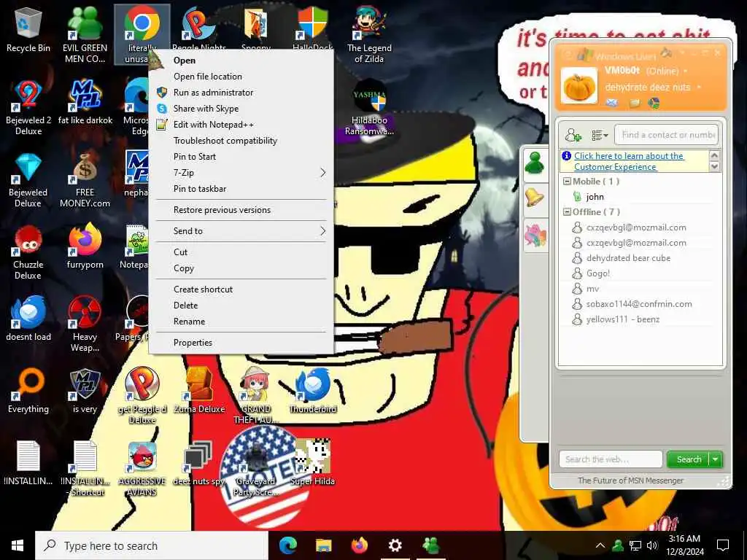Select contact yellows111 - beenz
This screenshot has width=747, height=560.
[622, 319]
